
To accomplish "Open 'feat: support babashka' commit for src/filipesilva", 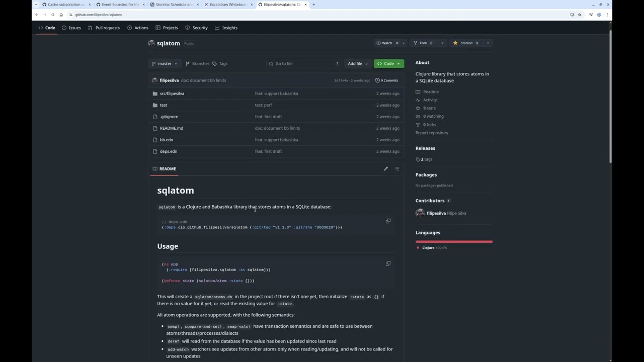I will click(276, 94).
